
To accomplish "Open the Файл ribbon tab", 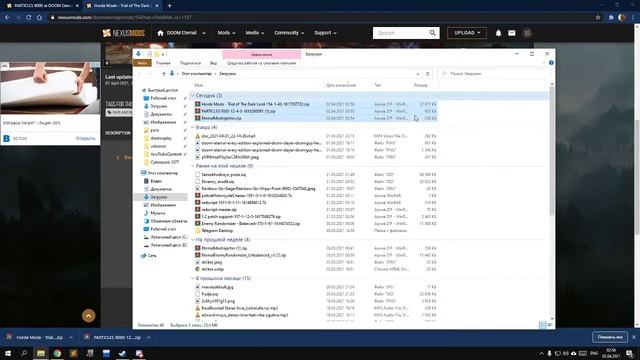I will (142, 63).
